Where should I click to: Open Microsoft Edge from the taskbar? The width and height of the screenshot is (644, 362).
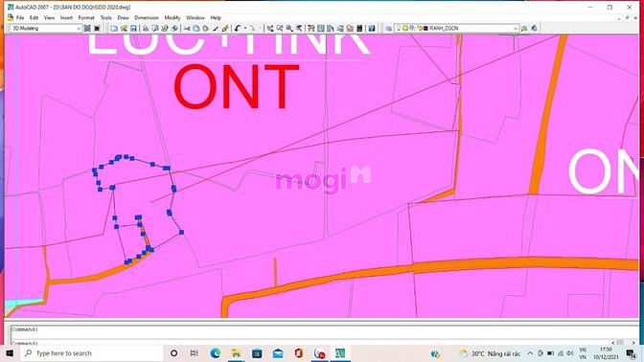[216, 353]
